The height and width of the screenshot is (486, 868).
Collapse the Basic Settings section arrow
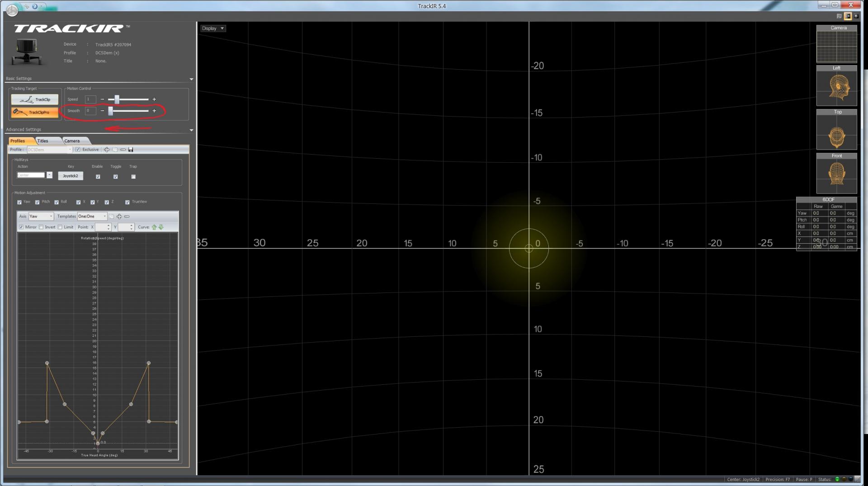(x=191, y=79)
